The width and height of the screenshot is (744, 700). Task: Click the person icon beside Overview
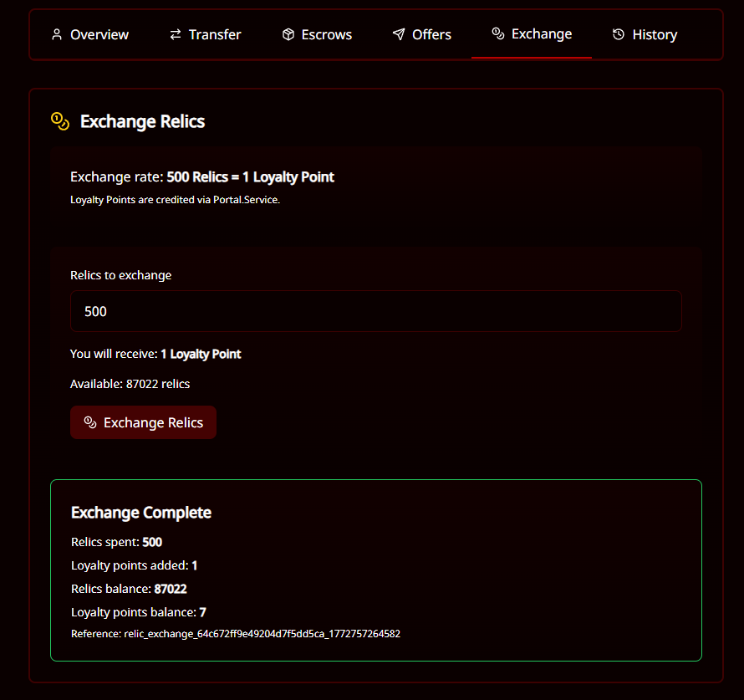click(x=57, y=34)
